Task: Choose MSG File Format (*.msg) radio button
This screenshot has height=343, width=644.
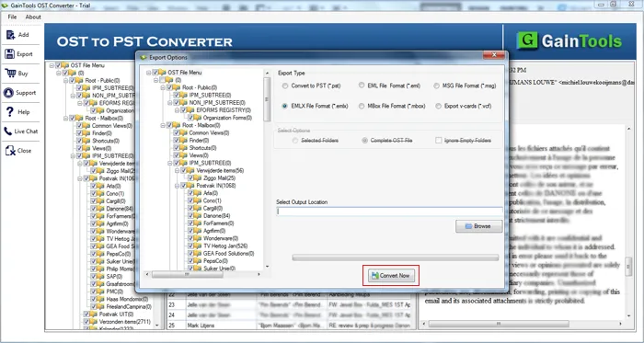Action: [437, 86]
